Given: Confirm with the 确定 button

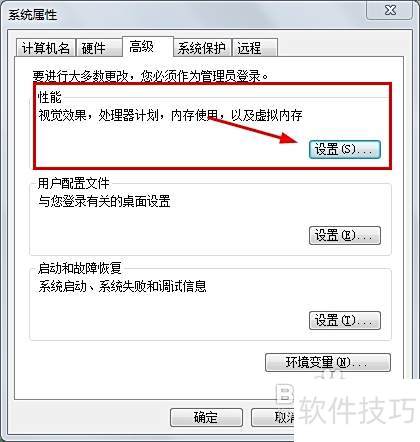Looking at the screenshot, I should point(206,417).
